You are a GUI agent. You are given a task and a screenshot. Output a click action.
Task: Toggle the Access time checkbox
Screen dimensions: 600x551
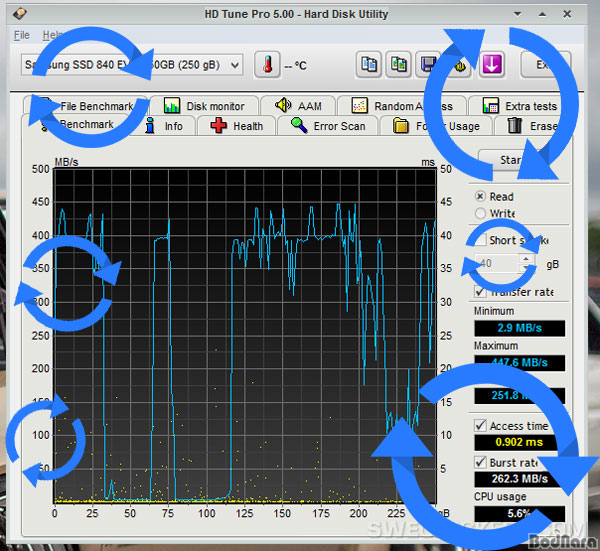click(481, 425)
